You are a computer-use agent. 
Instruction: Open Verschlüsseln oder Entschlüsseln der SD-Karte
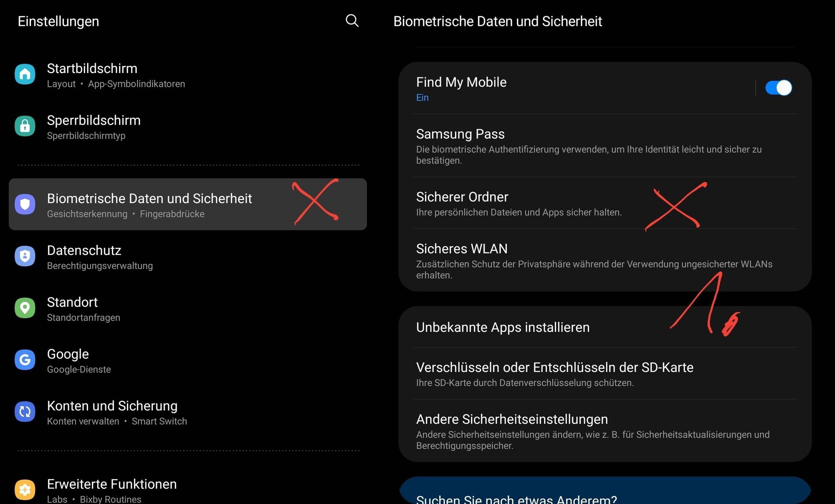click(x=605, y=373)
